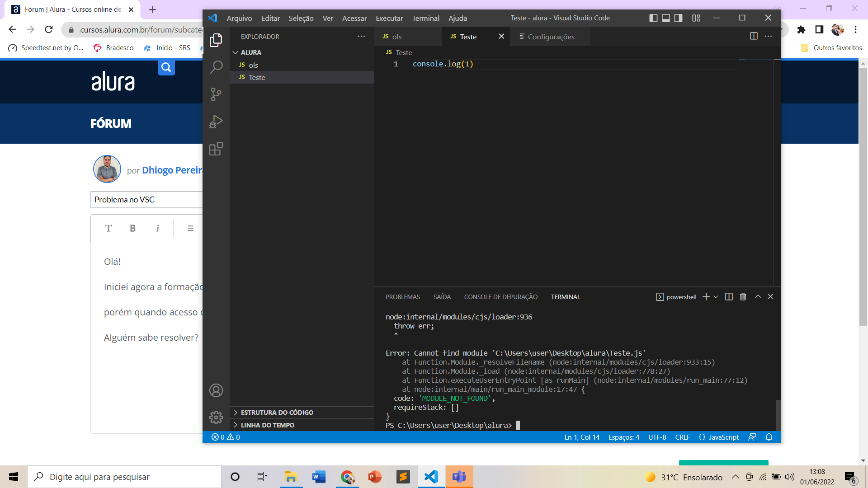Select encoding UTF-8 in status bar
868x488 pixels.
657,437
